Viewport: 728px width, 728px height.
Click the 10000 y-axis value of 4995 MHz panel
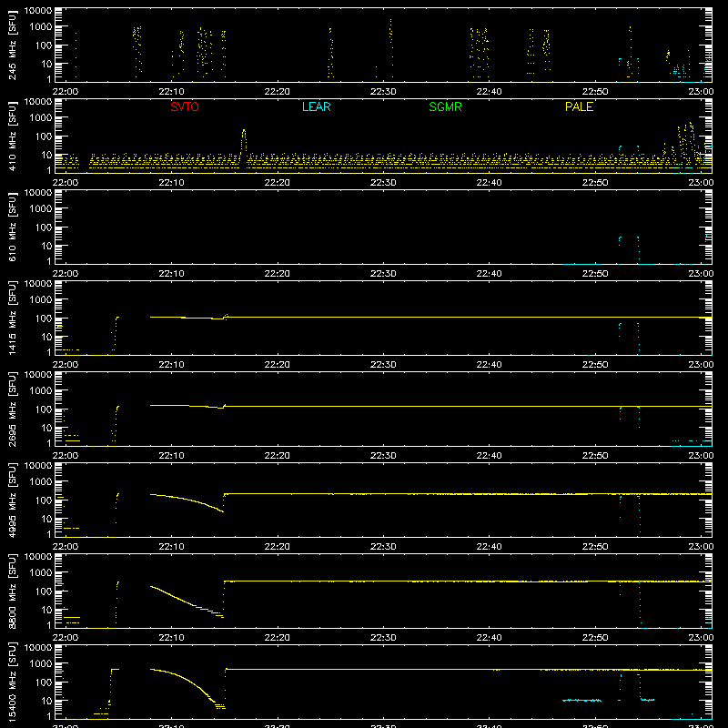click(38, 466)
